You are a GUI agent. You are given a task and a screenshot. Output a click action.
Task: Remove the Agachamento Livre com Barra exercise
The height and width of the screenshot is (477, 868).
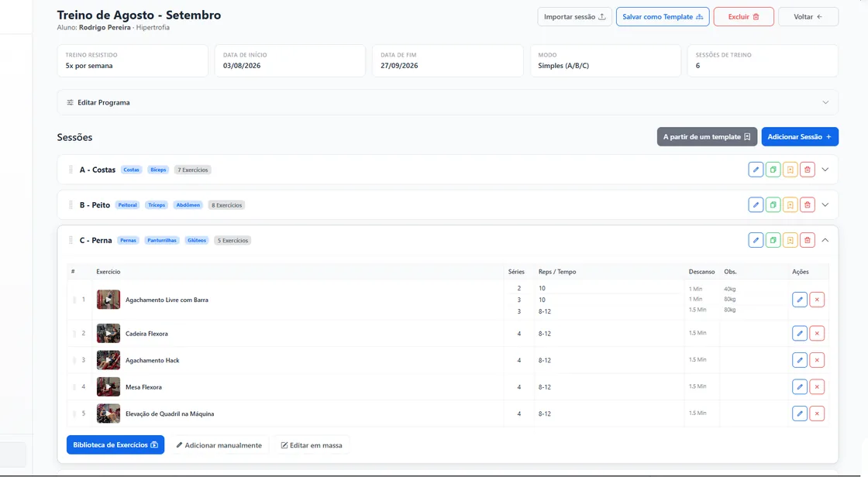(x=817, y=300)
